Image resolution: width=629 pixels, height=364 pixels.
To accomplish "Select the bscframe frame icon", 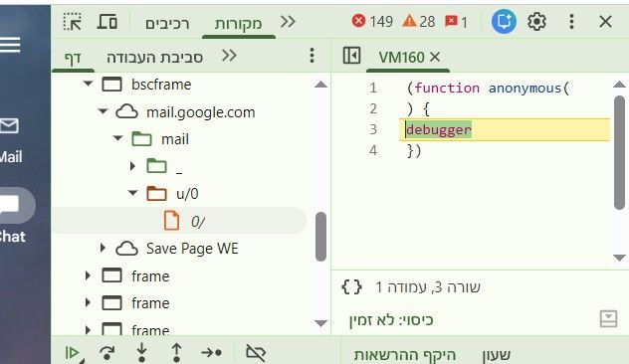I will pyautogui.click(x=111, y=85).
